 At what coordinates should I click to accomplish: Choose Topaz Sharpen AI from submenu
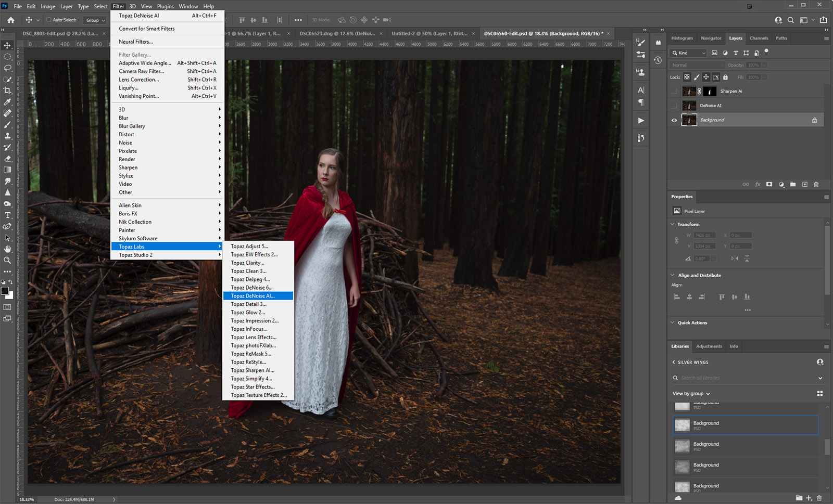[252, 370]
